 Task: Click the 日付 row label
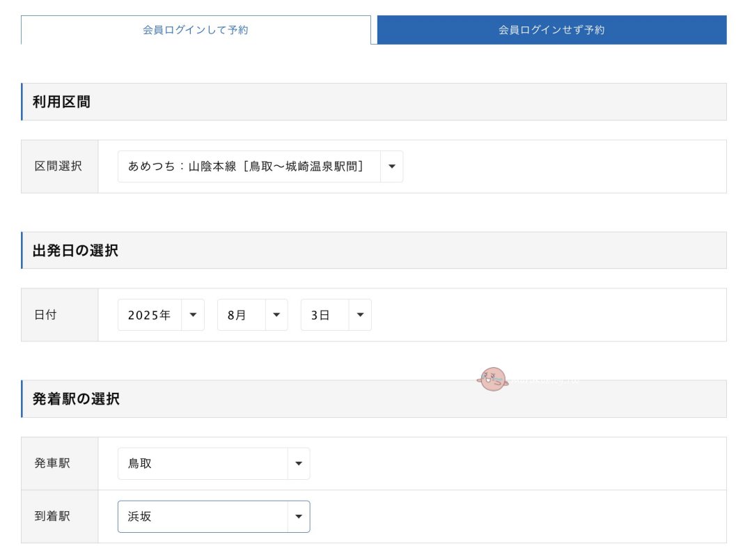point(45,315)
